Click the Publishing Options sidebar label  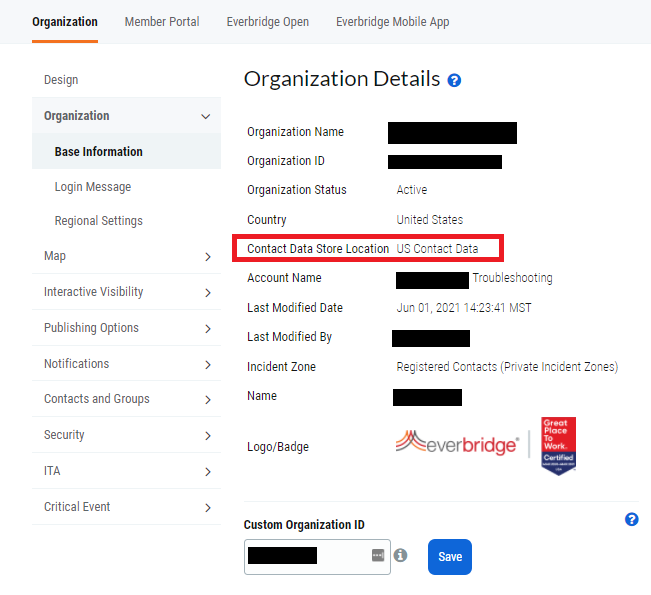pyautogui.click(x=91, y=328)
